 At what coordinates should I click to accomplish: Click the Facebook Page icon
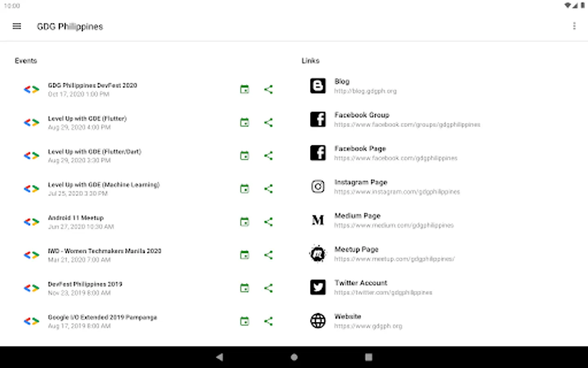[x=318, y=153]
